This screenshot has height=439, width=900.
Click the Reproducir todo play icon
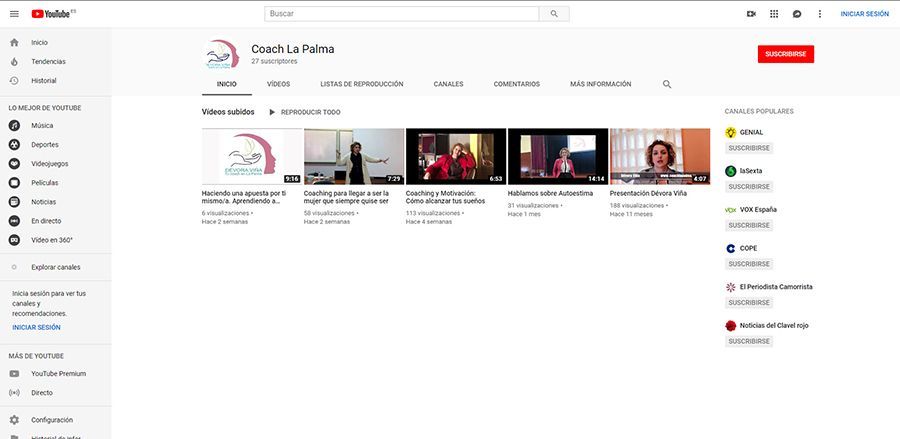click(272, 112)
